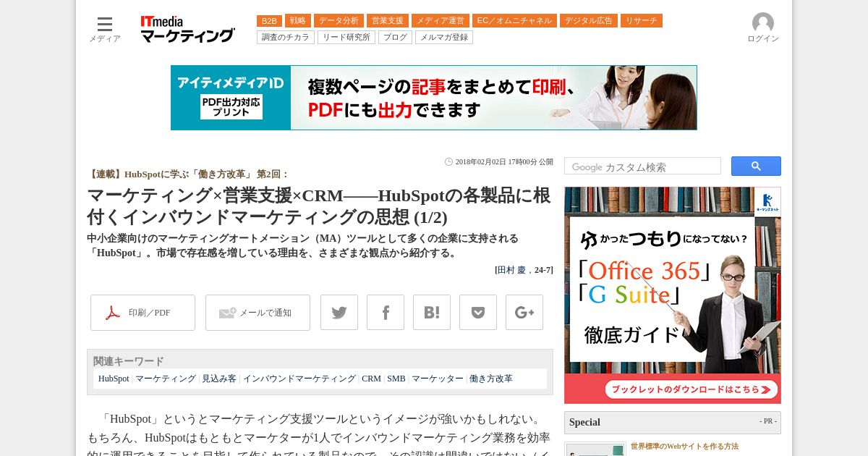Click the 関連キーワード heading
Screen dimensions: 868x456
point(129,361)
